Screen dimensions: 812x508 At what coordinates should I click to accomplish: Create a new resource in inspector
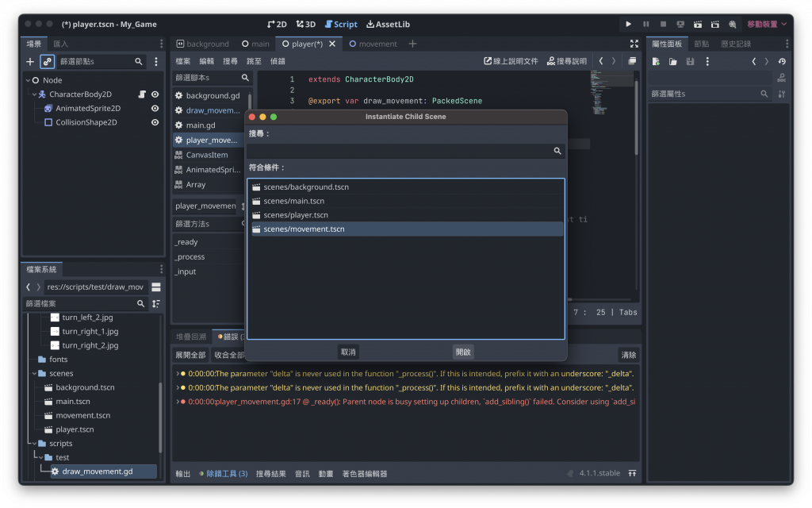coord(656,62)
